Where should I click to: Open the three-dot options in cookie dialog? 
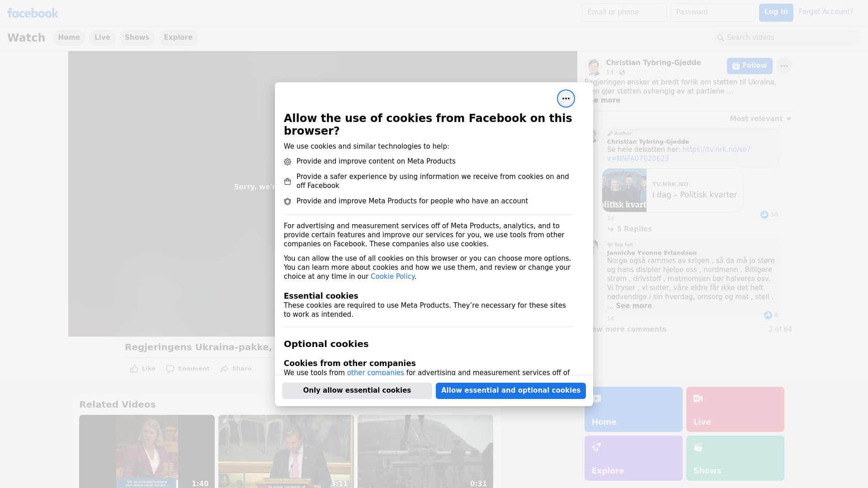tap(566, 99)
